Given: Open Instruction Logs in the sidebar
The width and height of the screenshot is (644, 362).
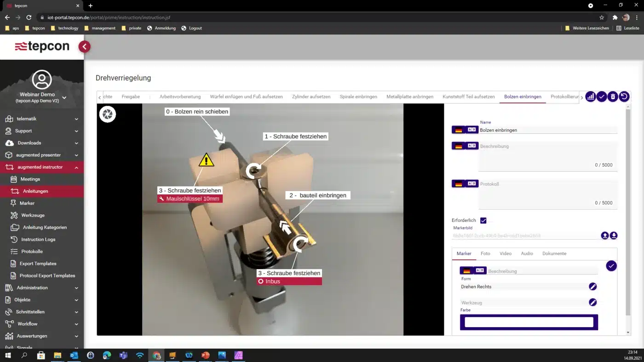Looking at the screenshot, I should 38,239.
